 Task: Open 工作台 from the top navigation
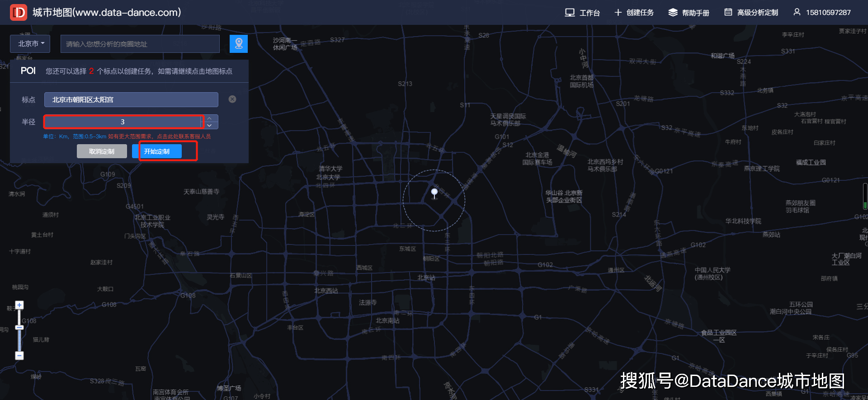pos(582,13)
